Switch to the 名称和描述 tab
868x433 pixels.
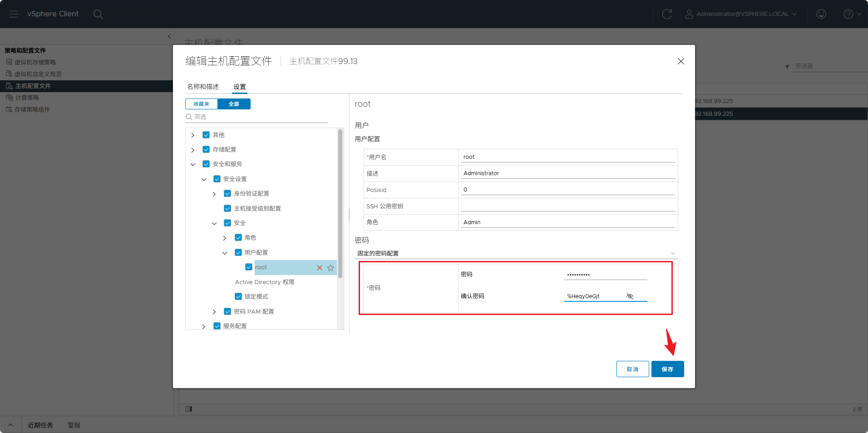point(203,87)
